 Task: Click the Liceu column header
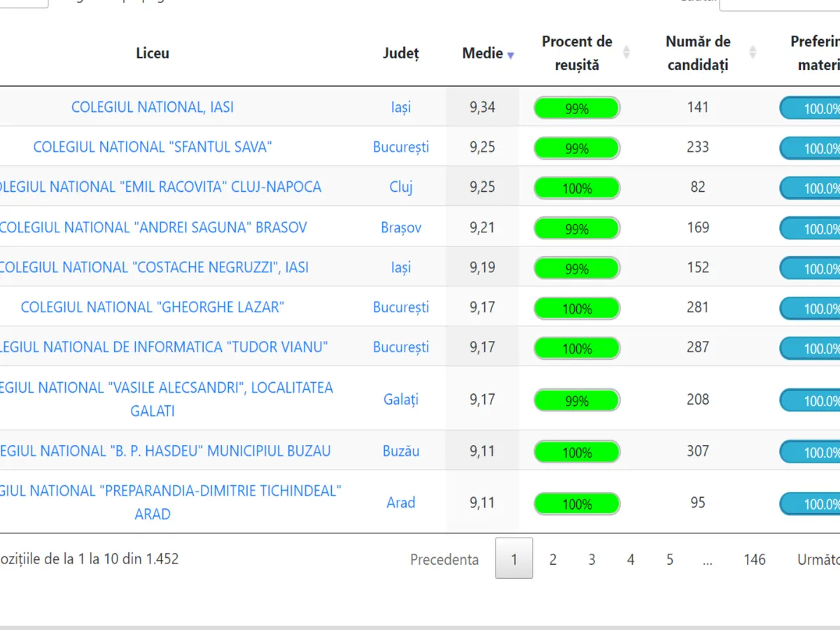coord(153,53)
